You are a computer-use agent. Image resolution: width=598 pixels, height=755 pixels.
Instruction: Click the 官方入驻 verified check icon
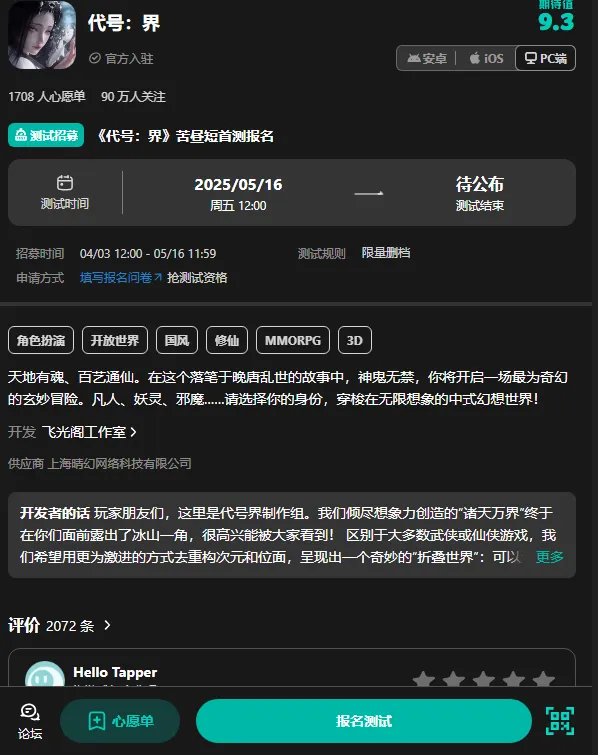[95, 58]
